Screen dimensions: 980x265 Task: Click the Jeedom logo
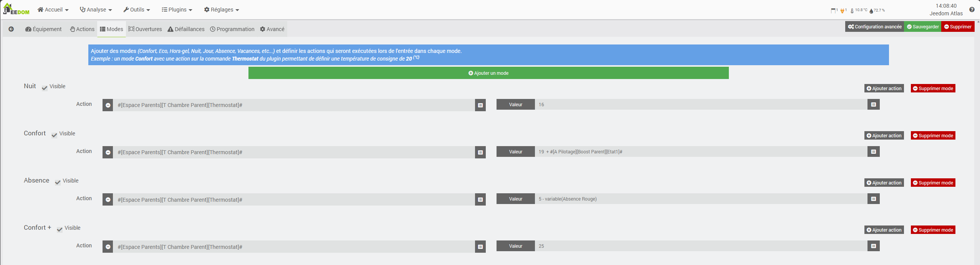16,10
